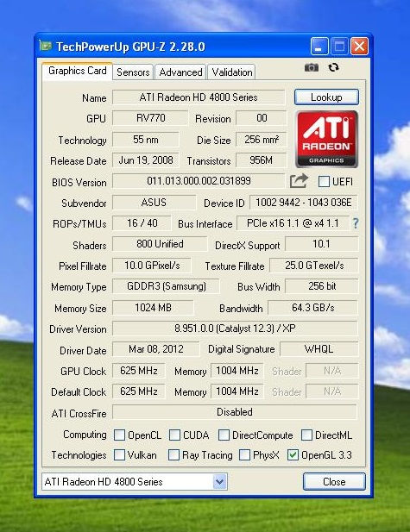Click the Default Clock row Memory value 1004 MHz
This screenshot has height=532, width=410.
[x=237, y=391]
